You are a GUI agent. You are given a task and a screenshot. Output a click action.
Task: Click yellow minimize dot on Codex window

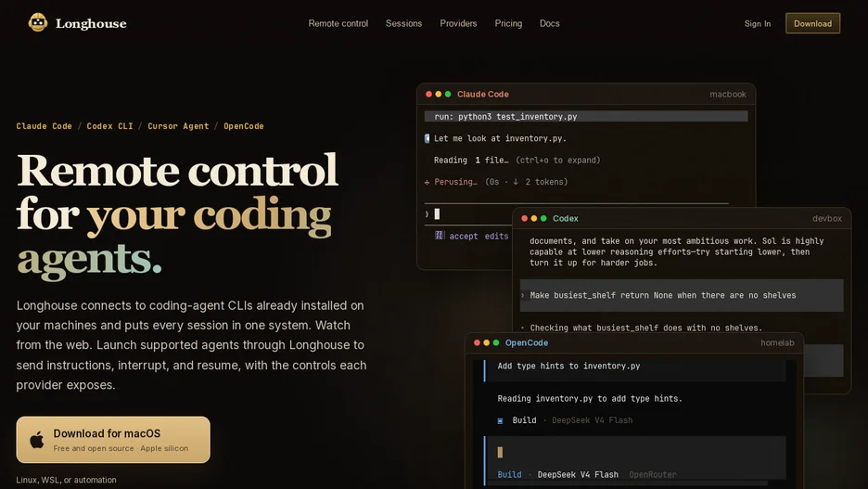pyautogui.click(x=533, y=218)
